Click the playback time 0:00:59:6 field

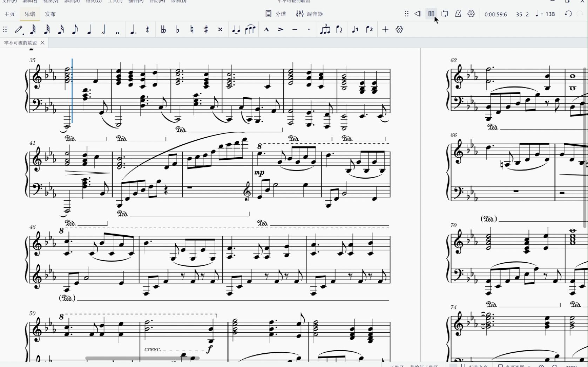tap(496, 14)
